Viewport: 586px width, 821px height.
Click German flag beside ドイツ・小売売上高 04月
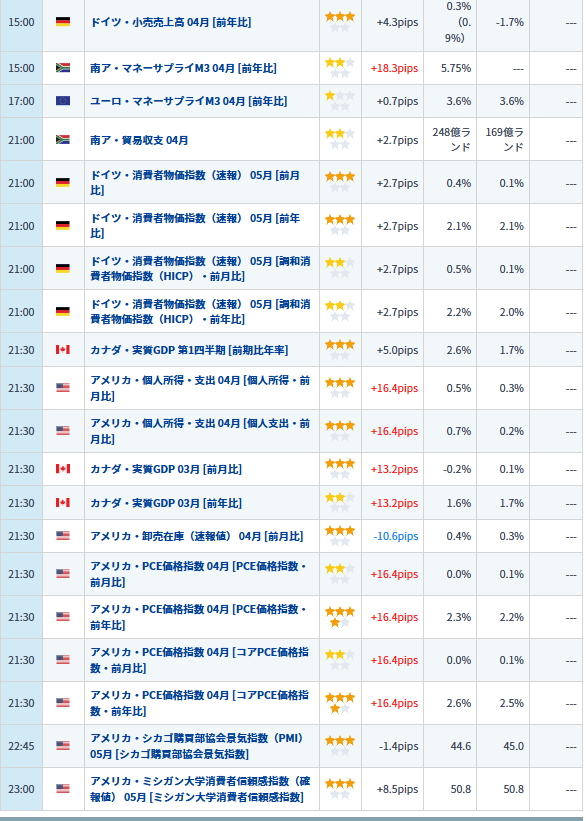pos(63,22)
